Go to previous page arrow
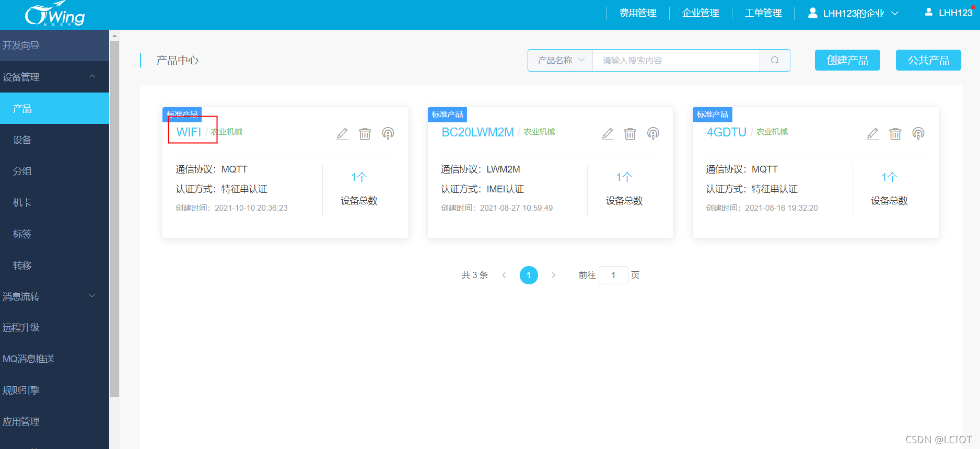980x449 pixels. click(x=504, y=275)
